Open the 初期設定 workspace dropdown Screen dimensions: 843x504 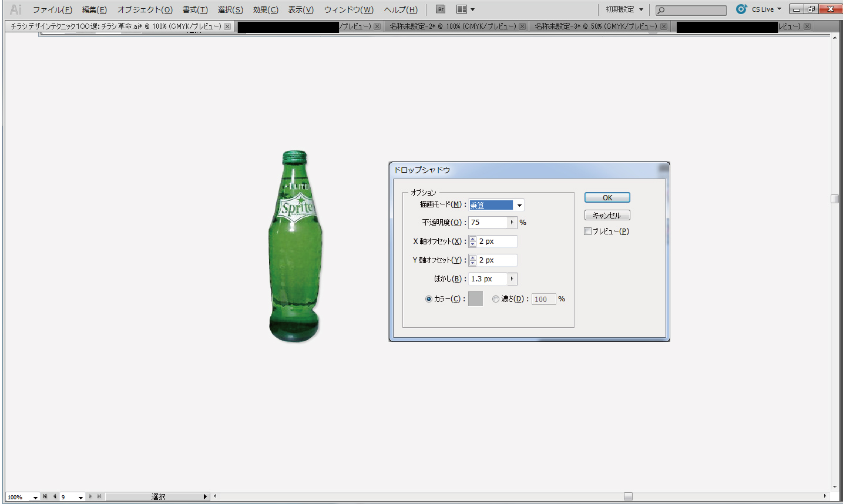point(624,9)
